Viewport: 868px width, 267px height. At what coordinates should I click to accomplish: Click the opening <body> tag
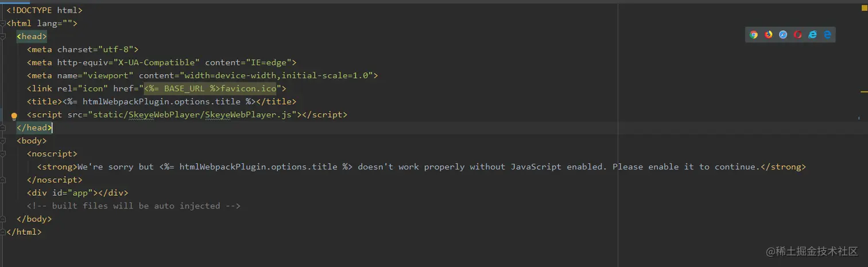tap(32, 140)
